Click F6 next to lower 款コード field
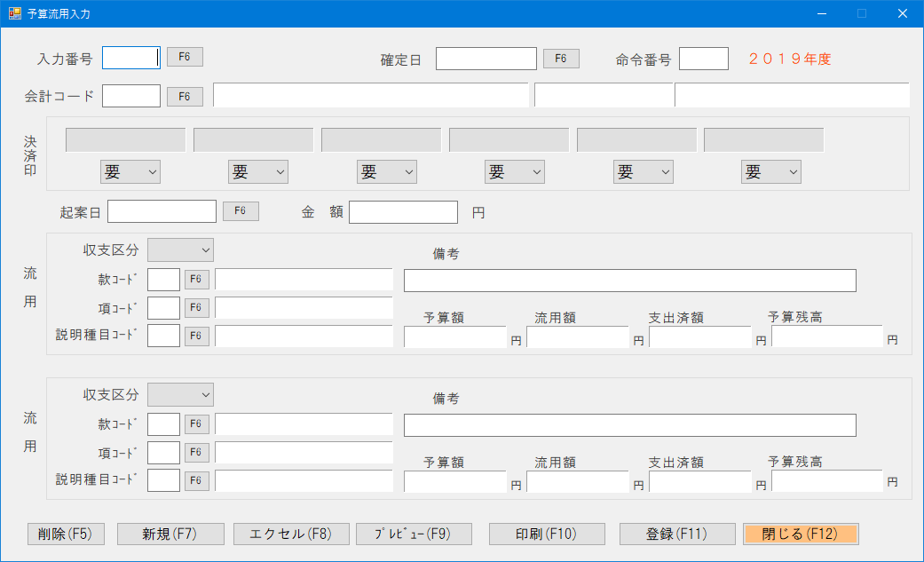924x562 pixels. pos(196,423)
